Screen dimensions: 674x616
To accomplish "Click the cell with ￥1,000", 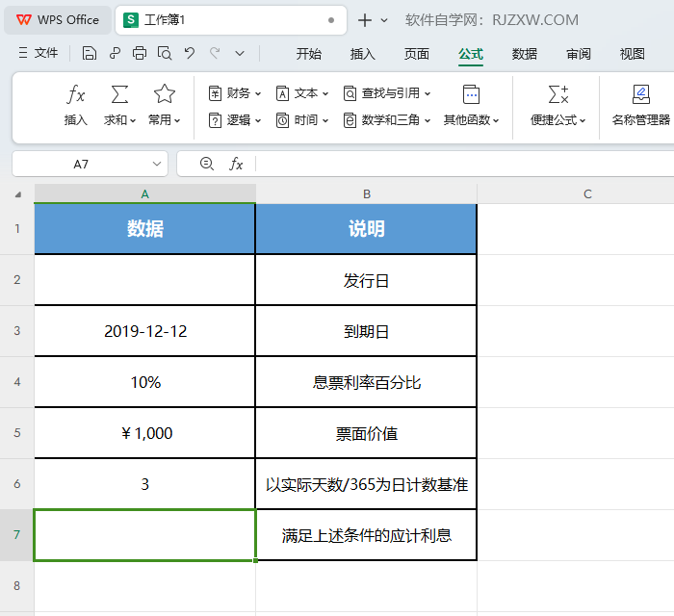I will (x=144, y=433).
